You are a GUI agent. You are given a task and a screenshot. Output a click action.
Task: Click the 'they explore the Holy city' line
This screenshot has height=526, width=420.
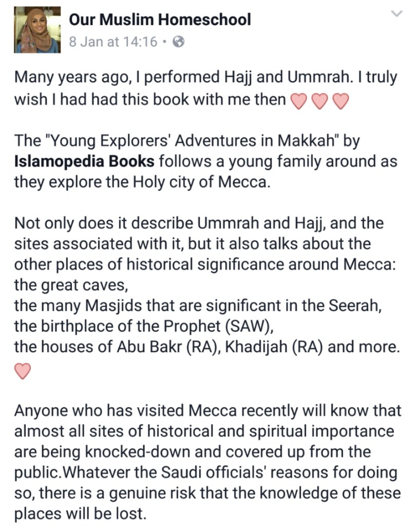tap(141, 182)
